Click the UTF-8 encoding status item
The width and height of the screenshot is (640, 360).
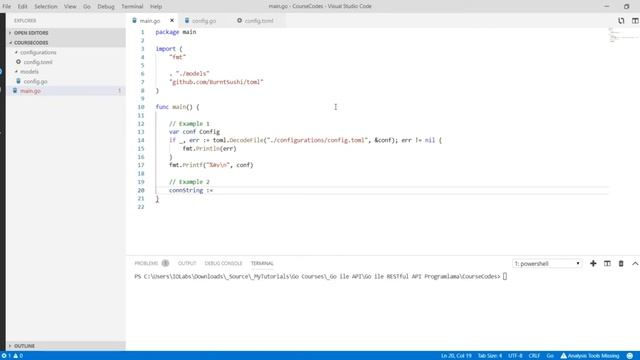point(515,356)
